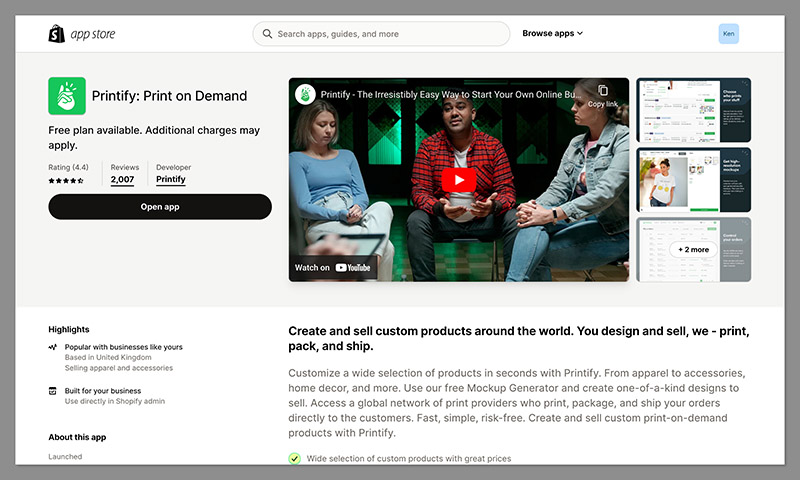Click the popular with businesses trend icon
This screenshot has width=800, height=480.
click(53, 347)
